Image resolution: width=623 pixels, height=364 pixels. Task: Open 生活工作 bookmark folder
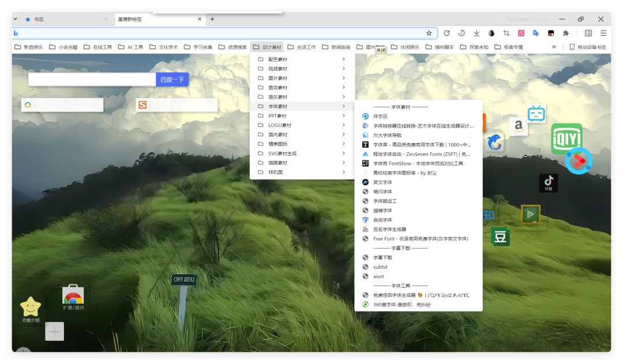(302, 47)
